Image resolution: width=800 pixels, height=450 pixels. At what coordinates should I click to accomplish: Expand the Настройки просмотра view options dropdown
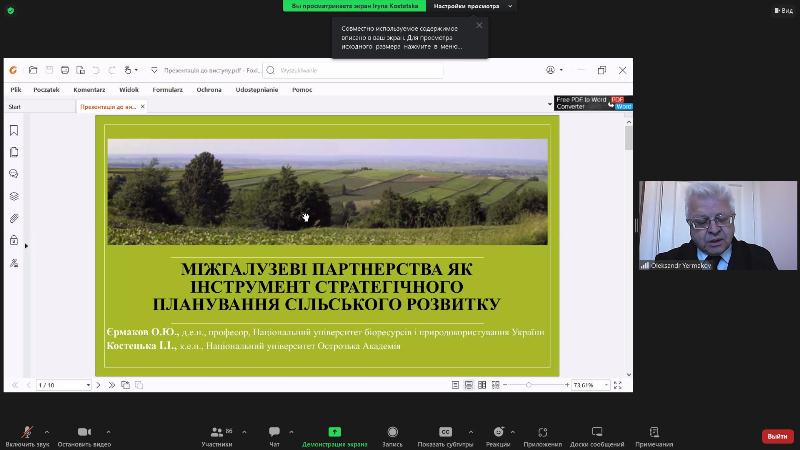pos(473,6)
